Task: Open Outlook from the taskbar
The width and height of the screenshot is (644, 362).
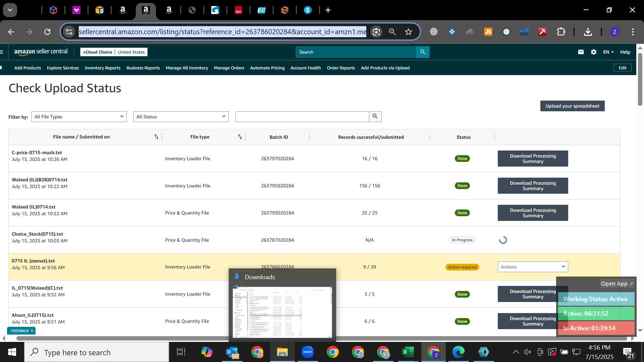Action: [x=232, y=352]
